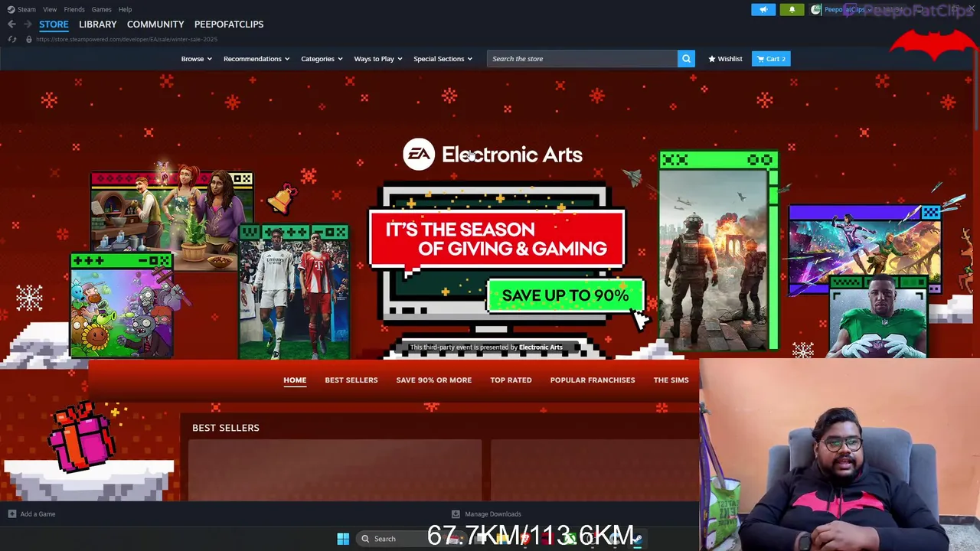The image size is (980, 551).
Task: Select the HOME sale tab
Action: click(295, 380)
